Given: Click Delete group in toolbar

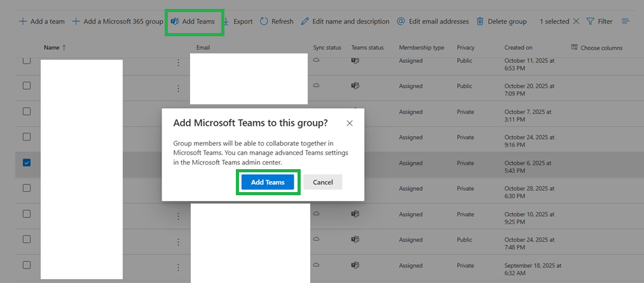Looking at the screenshot, I should point(502,22).
